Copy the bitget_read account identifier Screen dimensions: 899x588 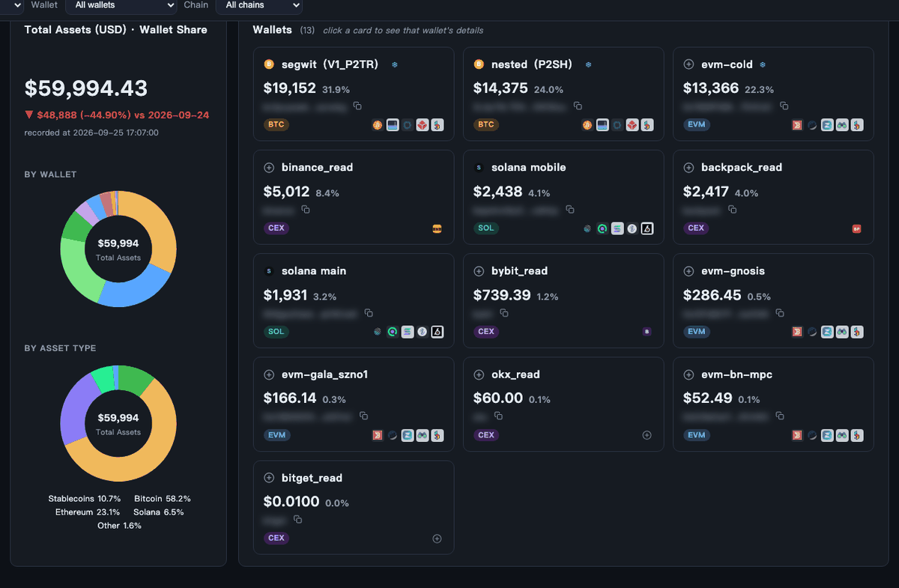tap(297, 519)
